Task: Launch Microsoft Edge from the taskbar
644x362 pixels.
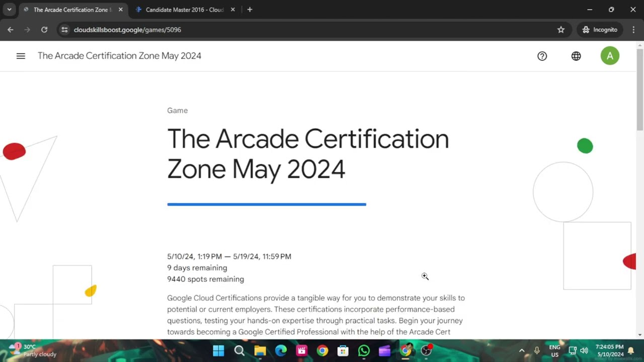Action: point(281,350)
